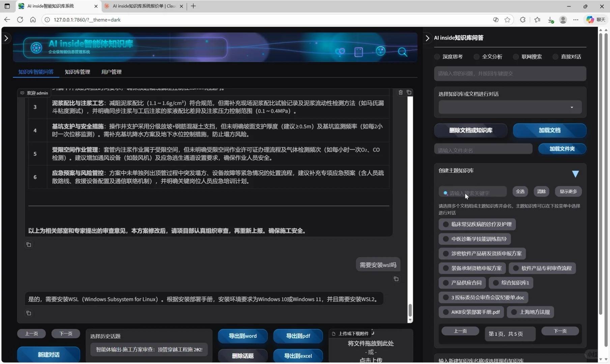Click the 导出到word export button
This screenshot has width=610, height=364.
click(x=242, y=336)
